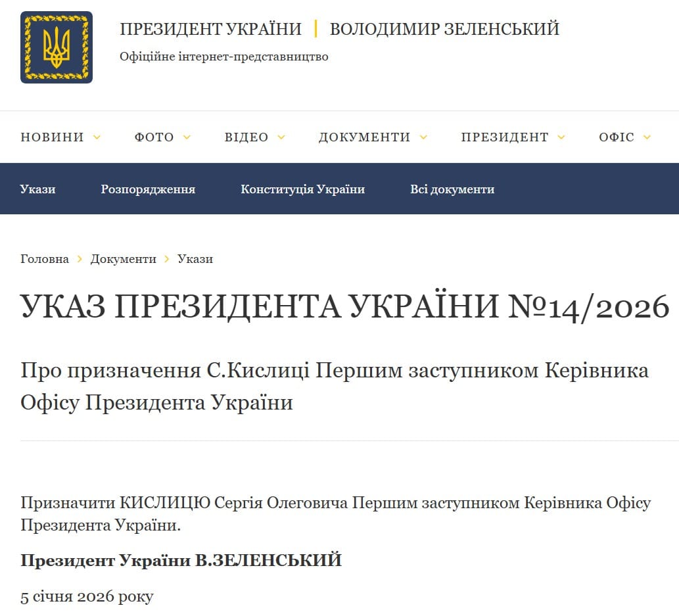Expand the ОФІС menu chevron

point(647,137)
